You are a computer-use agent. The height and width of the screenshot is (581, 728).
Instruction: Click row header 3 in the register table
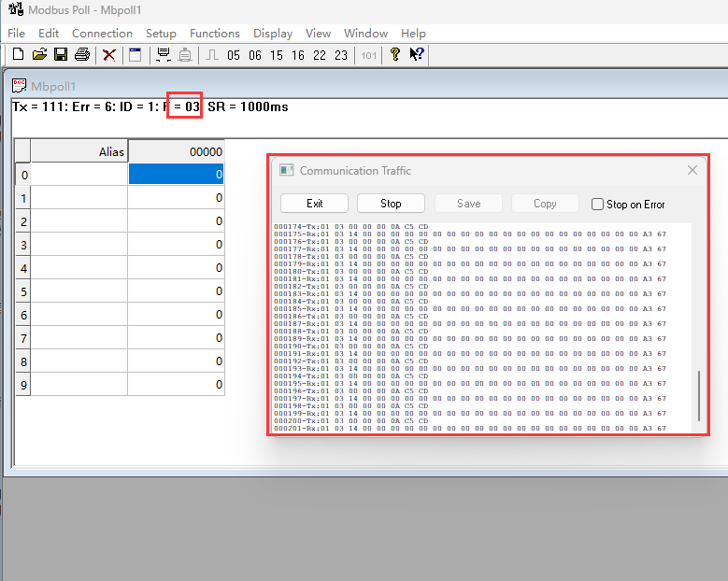point(23,245)
